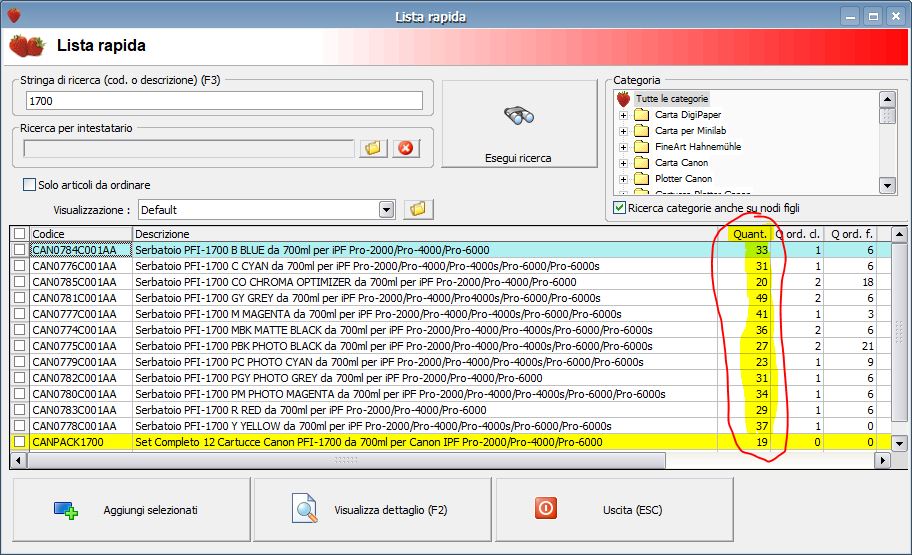Open folder icon next to Ricerca per intestatario

point(373,148)
